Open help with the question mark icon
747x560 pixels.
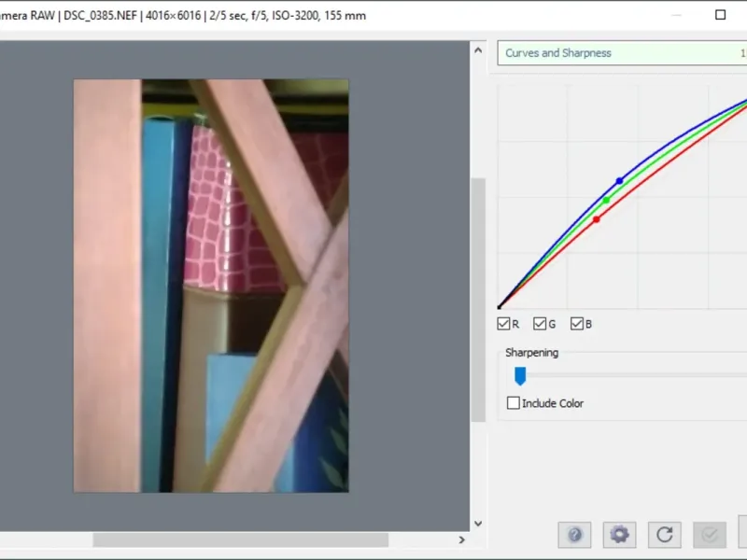(x=574, y=535)
